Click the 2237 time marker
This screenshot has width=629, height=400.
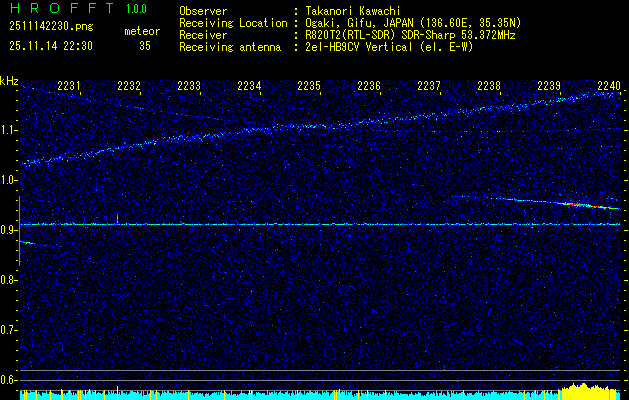tap(429, 85)
